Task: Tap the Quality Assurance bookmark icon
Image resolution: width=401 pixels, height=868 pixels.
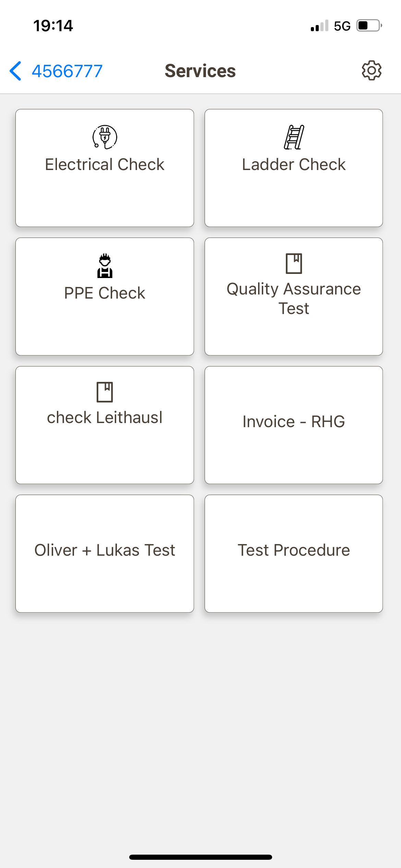Action: (294, 263)
